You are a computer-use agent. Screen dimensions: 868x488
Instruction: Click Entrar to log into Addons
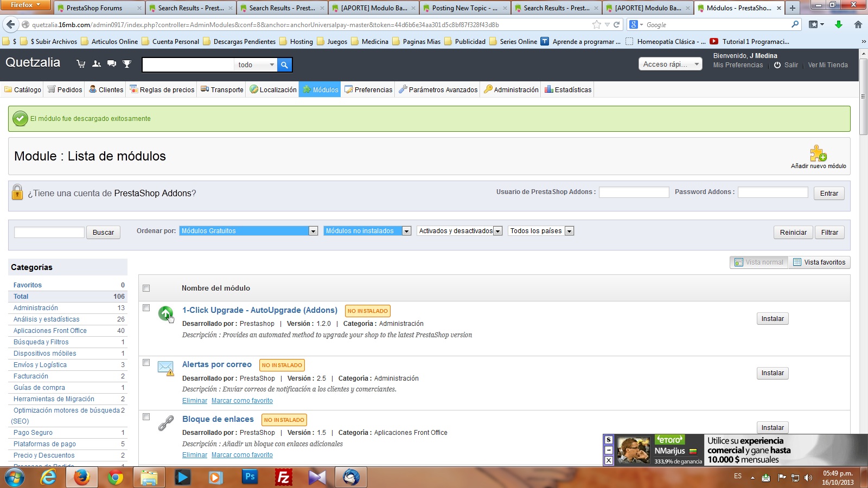click(829, 194)
